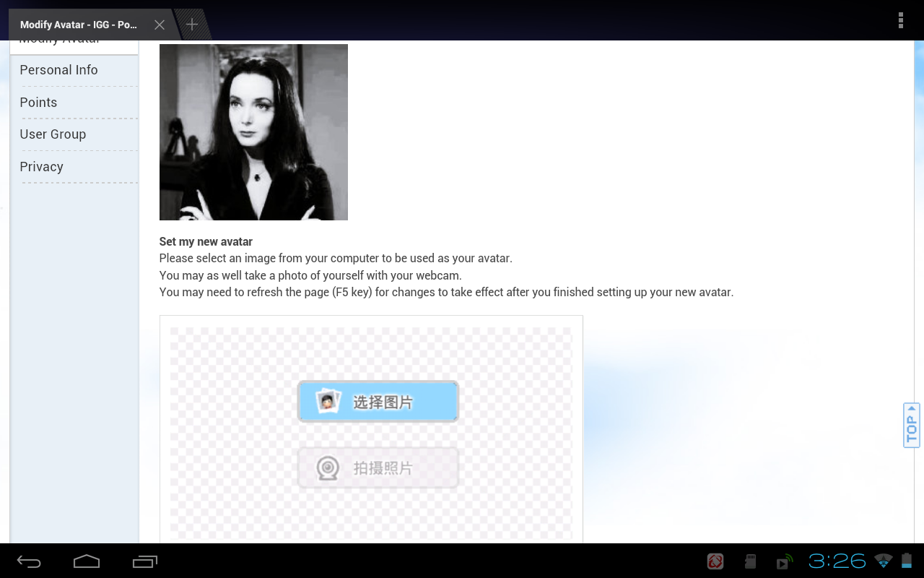Click the line about taking a webcam photo
This screenshot has width=924, height=578.
click(x=310, y=275)
